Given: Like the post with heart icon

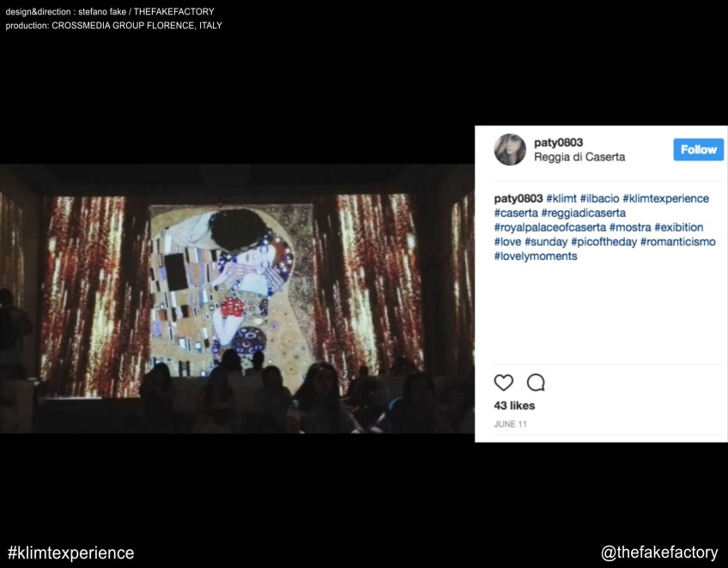Looking at the screenshot, I should point(503,383).
